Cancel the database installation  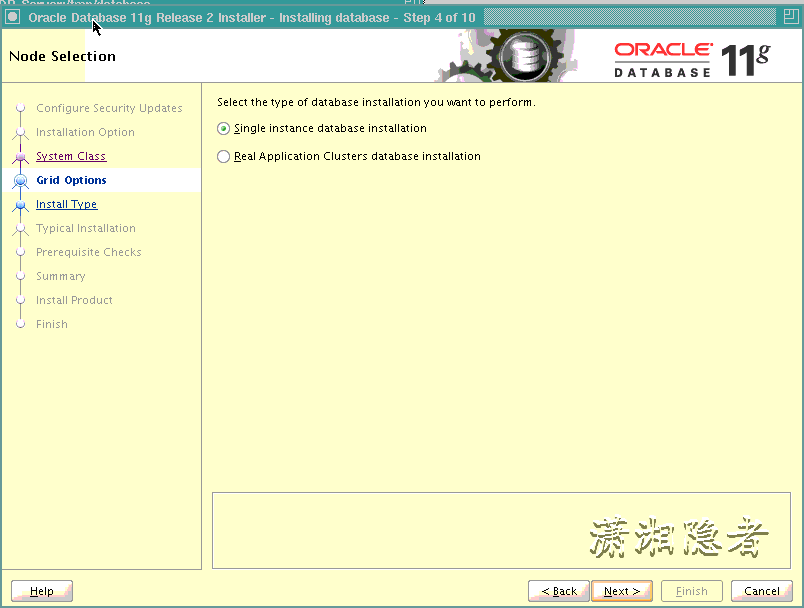pos(761,590)
